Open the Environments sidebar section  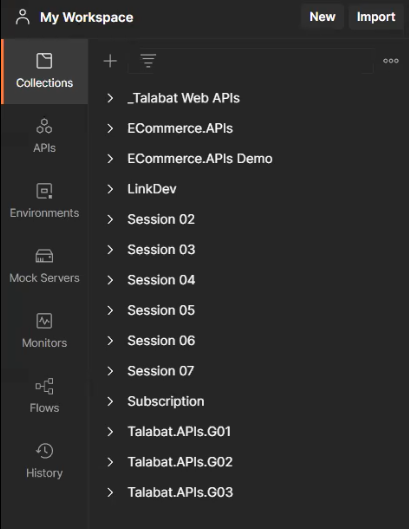pos(45,201)
